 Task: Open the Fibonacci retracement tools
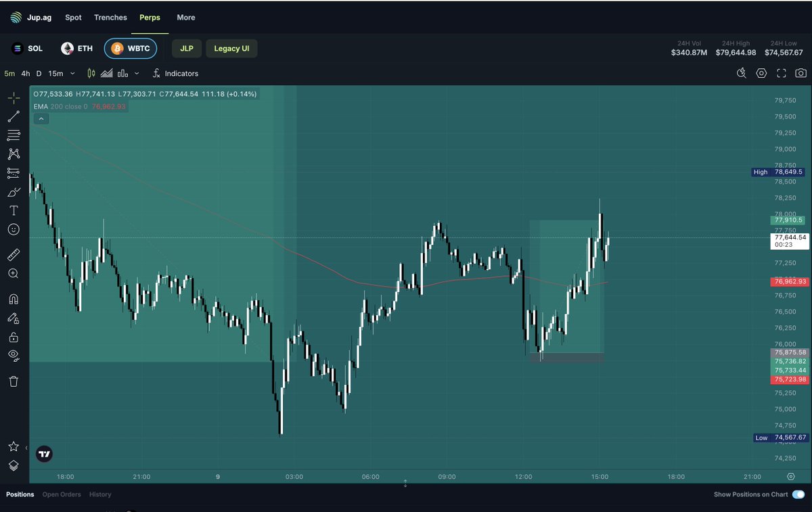pos(14,135)
